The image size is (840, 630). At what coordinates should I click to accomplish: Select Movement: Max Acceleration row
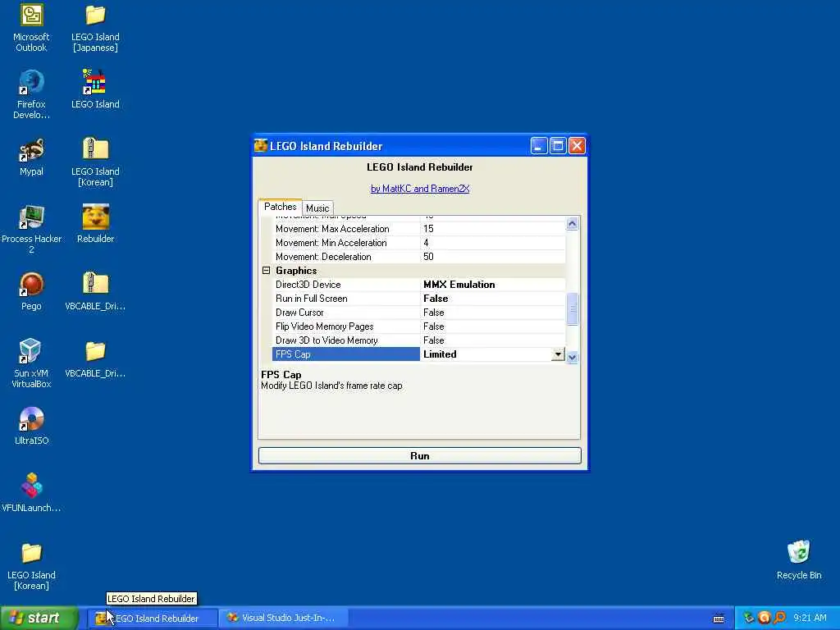coord(419,229)
